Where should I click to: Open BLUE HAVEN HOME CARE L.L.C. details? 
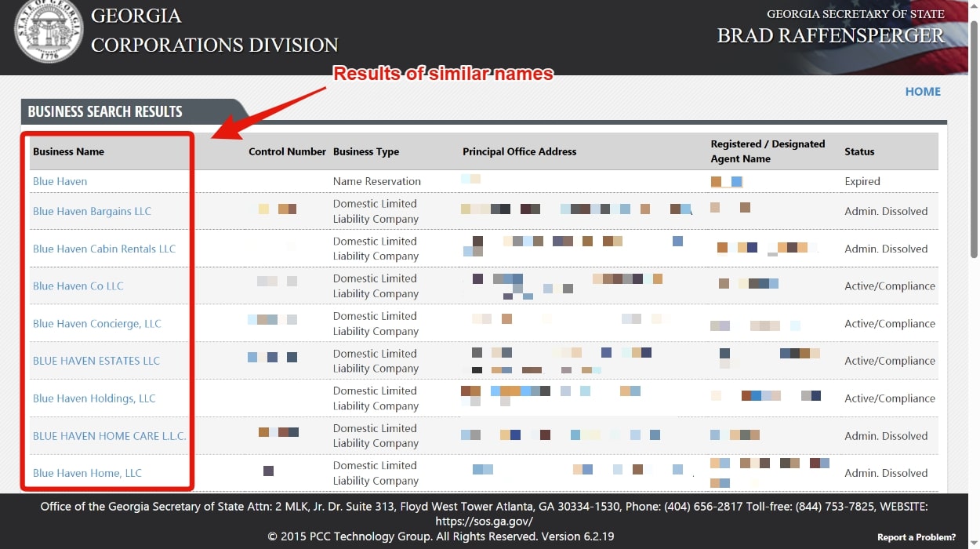click(x=109, y=436)
